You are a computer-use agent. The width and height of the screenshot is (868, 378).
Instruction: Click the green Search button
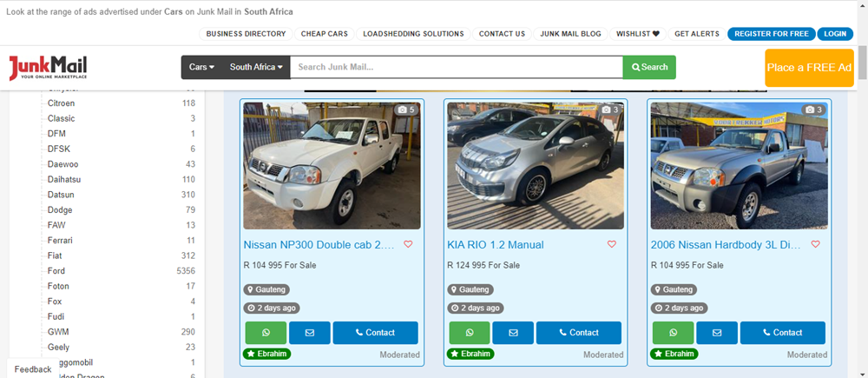point(649,68)
